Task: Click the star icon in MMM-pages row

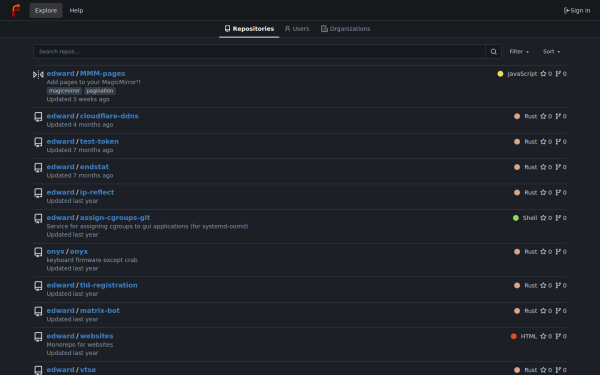Action: pos(543,73)
